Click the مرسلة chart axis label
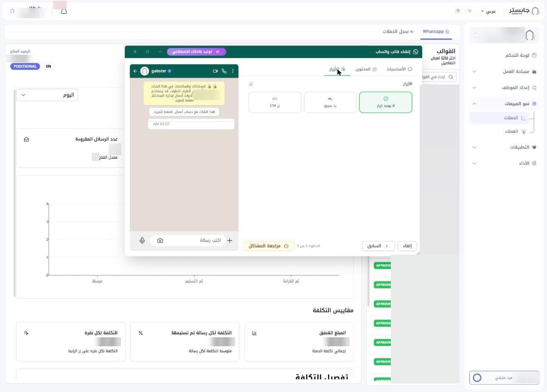547x392 pixels. (x=97, y=281)
